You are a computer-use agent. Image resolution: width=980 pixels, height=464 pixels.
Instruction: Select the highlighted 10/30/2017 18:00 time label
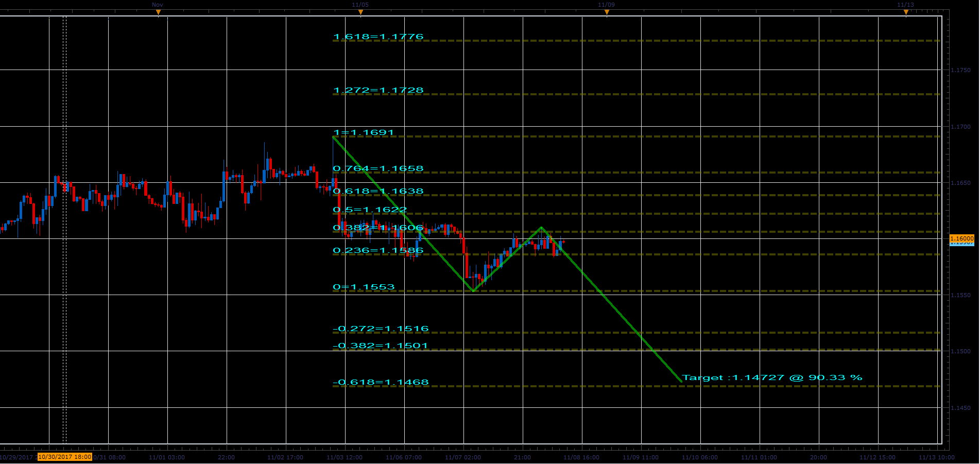point(65,457)
